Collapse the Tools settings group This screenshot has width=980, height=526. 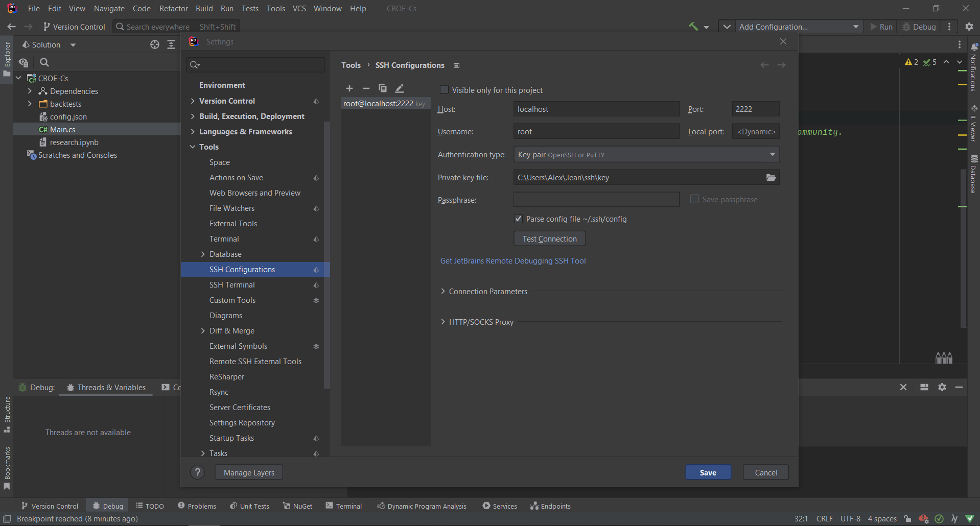click(193, 147)
